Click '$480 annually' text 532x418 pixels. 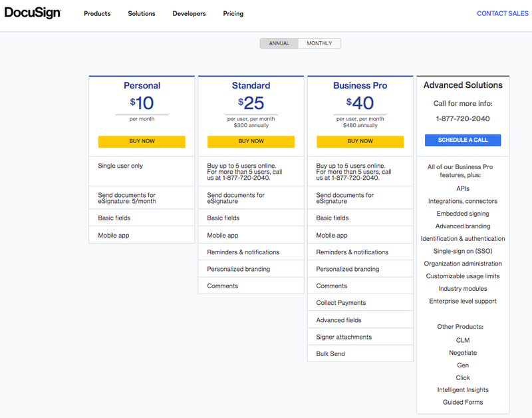point(360,125)
